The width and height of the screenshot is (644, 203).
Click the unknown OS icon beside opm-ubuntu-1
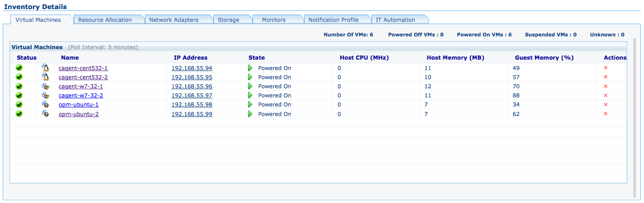45,105
